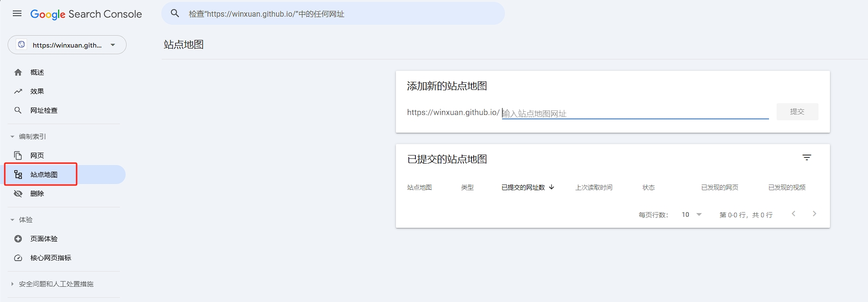Open the 概述 overview page
Image resolution: width=868 pixels, height=302 pixels.
point(37,72)
